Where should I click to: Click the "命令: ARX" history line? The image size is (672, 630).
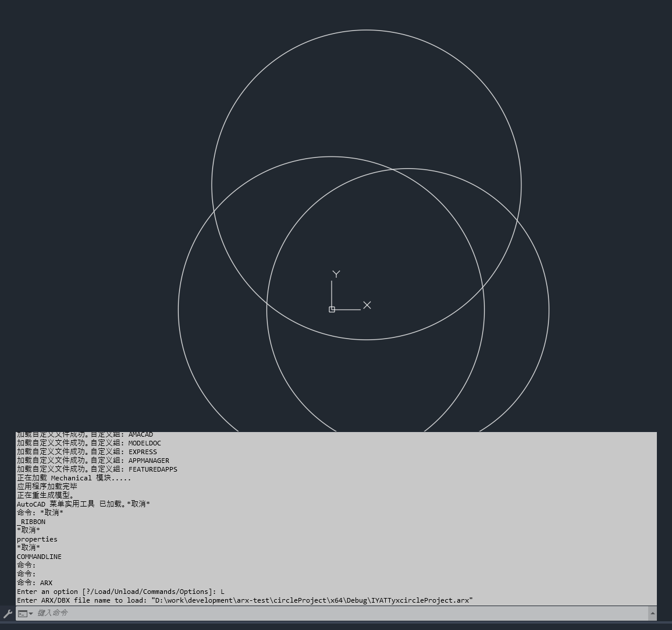click(35, 582)
